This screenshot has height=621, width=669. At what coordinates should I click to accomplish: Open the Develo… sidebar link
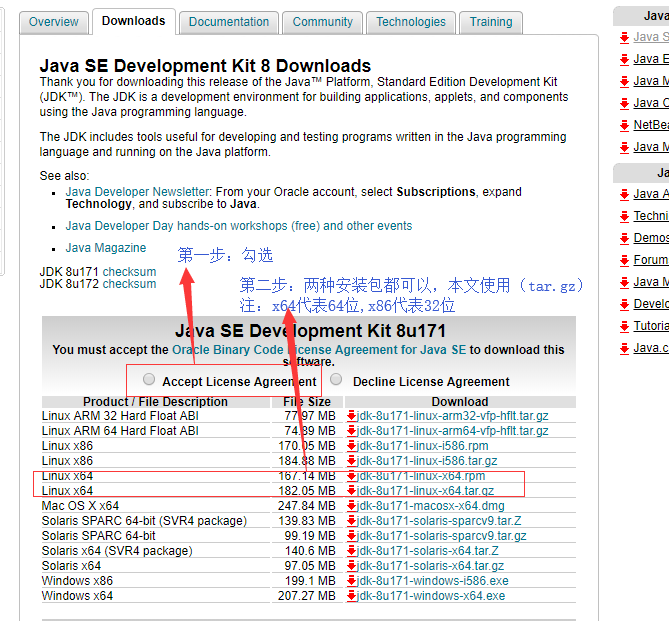(651, 304)
